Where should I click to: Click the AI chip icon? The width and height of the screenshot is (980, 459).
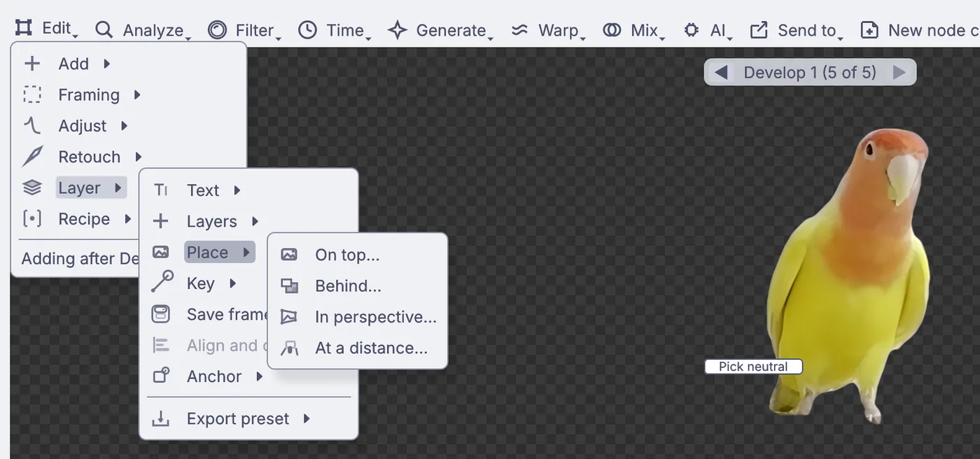point(692,30)
